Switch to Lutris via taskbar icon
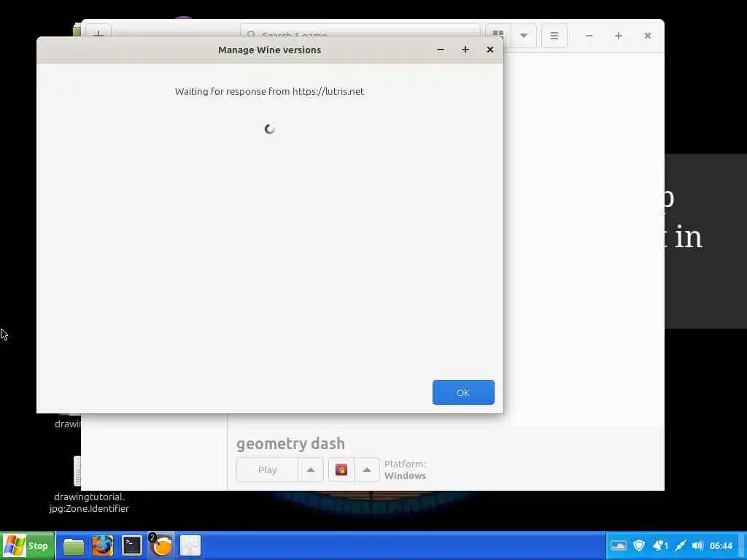The height and width of the screenshot is (560, 747). coord(161,545)
